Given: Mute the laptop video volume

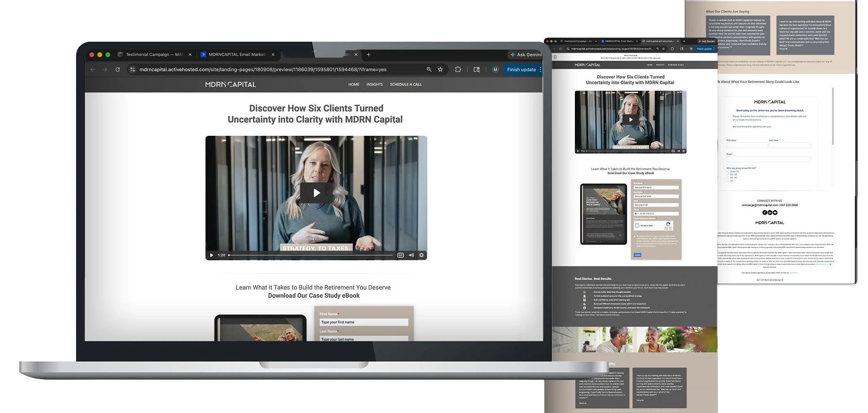Looking at the screenshot, I should 411,255.
